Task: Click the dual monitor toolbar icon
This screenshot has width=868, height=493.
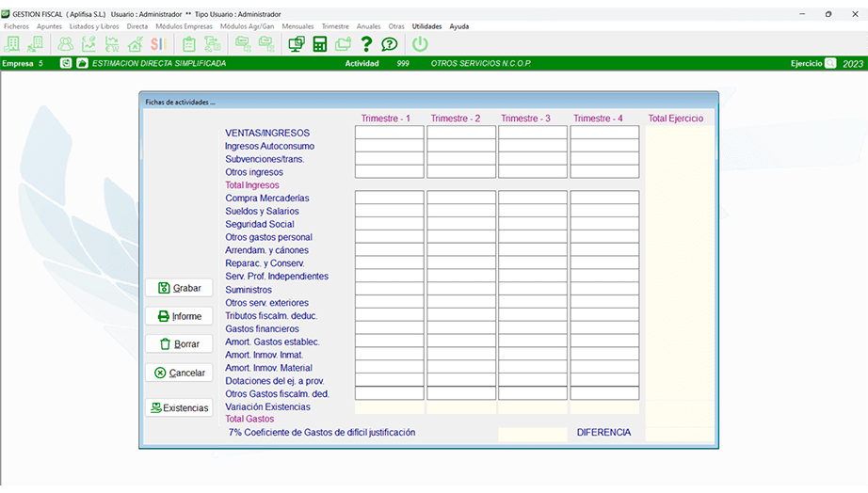Action: pyautogui.click(x=297, y=44)
